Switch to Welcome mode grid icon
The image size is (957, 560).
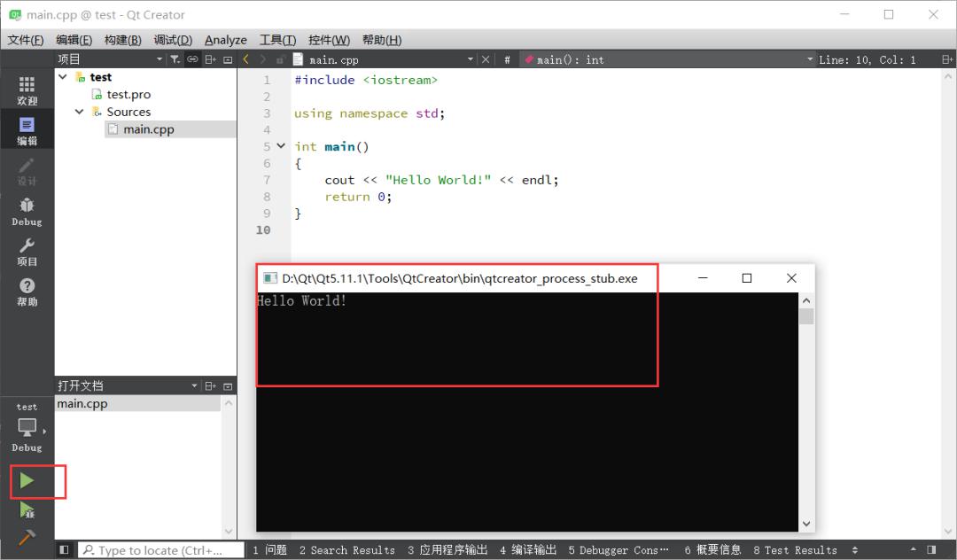[27, 91]
